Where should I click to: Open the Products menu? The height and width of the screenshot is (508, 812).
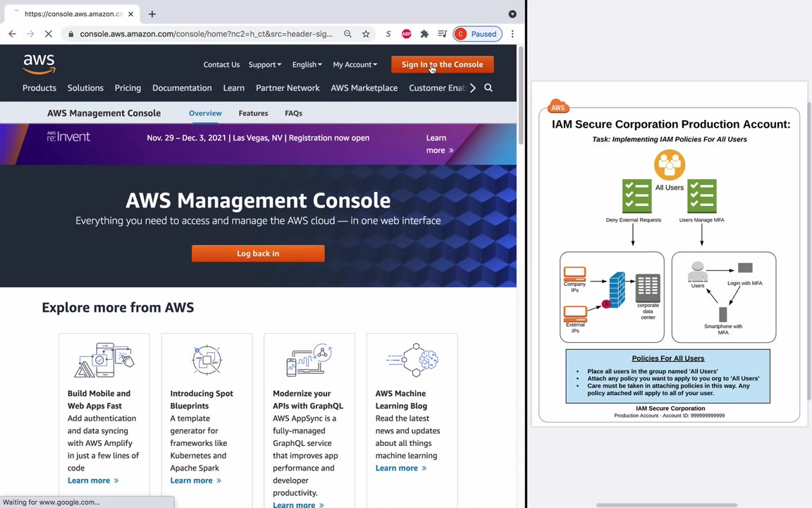(39, 87)
